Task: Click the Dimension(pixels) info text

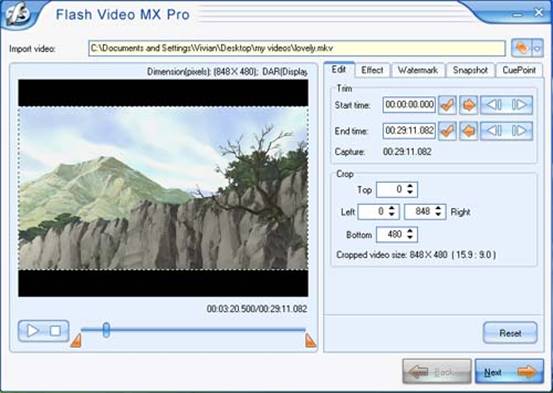Action: [x=227, y=72]
